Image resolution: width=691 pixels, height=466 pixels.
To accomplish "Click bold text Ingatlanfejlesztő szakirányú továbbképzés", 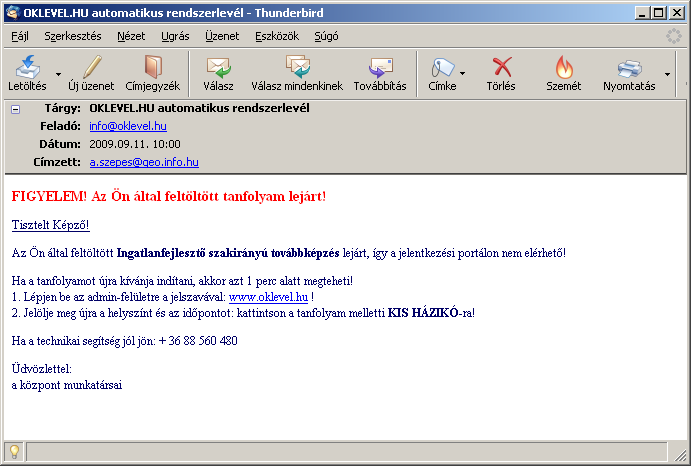I will [228, 253].
